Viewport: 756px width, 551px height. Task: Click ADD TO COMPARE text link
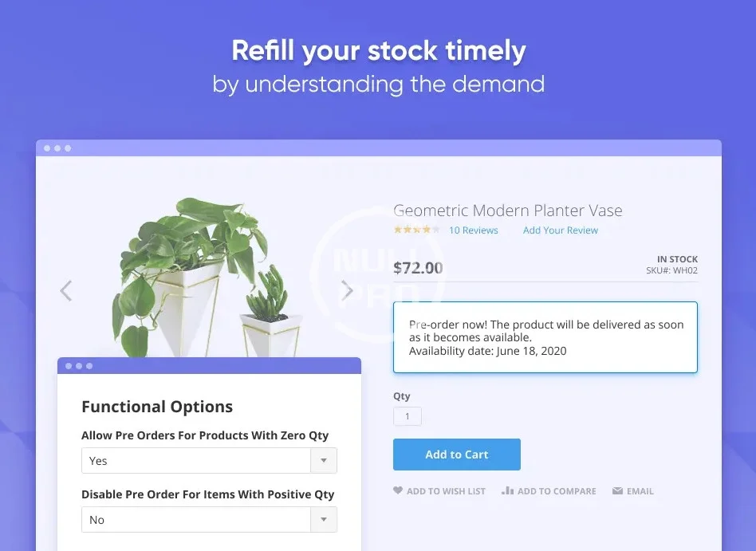[557, 491]
